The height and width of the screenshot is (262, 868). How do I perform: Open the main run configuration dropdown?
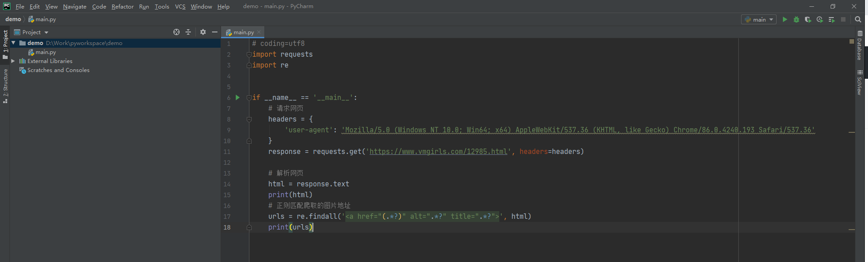[759, 19]
